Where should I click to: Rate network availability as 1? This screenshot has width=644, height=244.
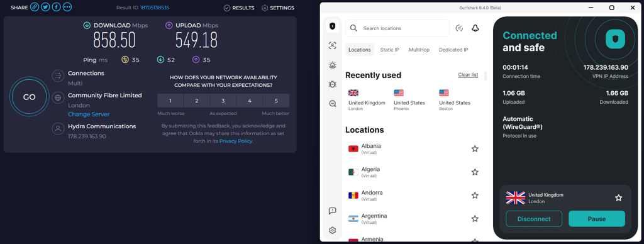[170, 101]
